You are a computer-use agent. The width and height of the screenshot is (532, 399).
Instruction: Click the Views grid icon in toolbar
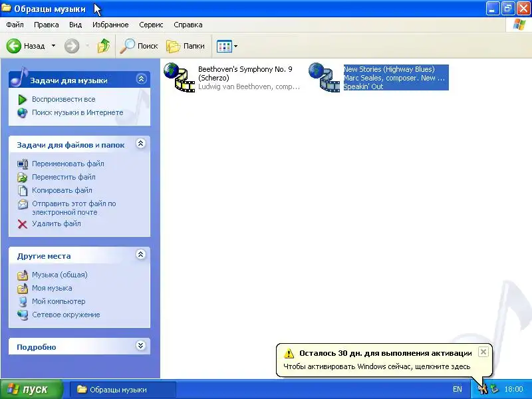tap(224, 46)
